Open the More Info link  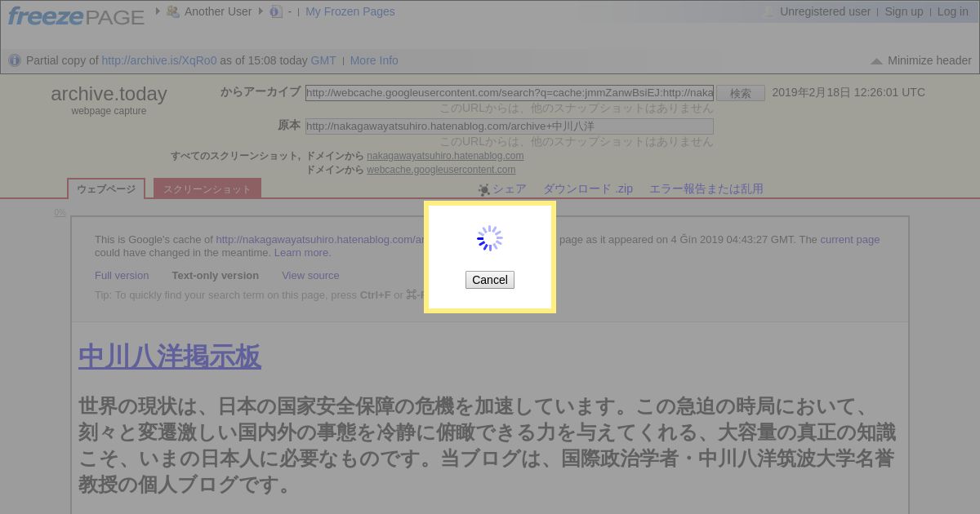coord(374,60)
